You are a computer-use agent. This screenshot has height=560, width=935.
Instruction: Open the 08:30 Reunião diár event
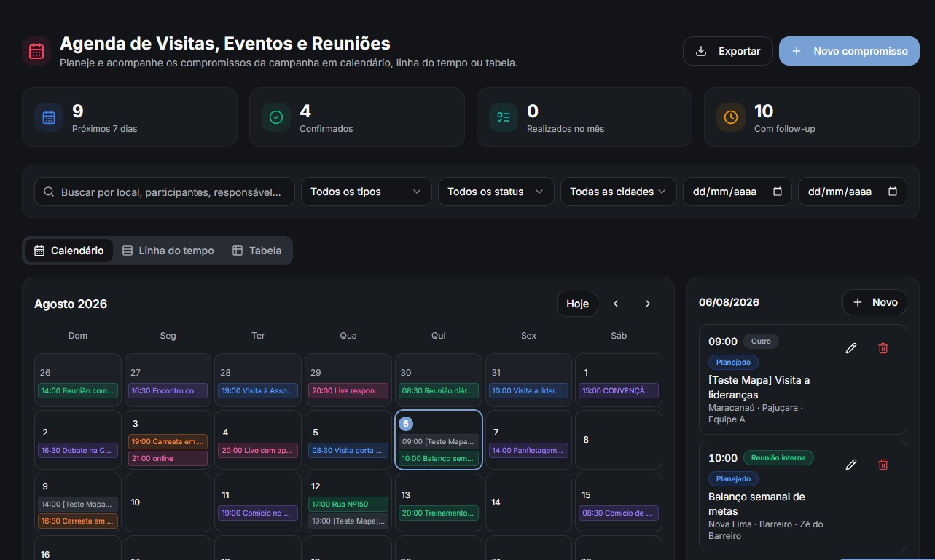pyautogui.click(x=439, y=390)
